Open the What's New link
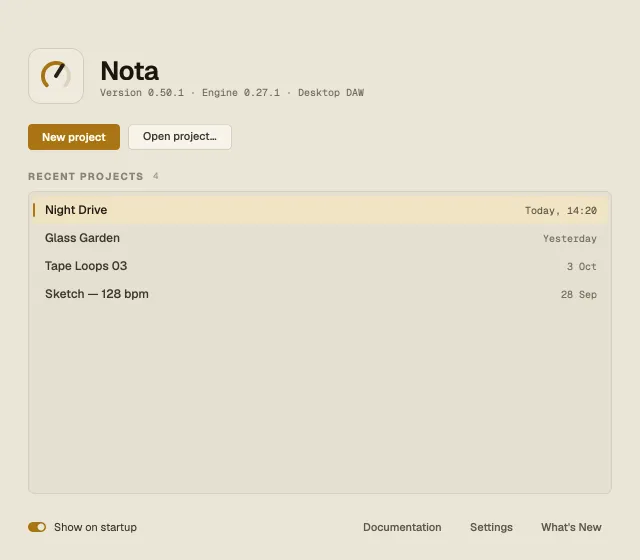 [571, 527]
